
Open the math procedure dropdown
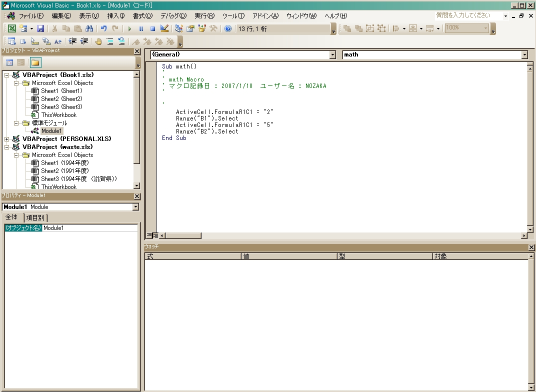524,55
